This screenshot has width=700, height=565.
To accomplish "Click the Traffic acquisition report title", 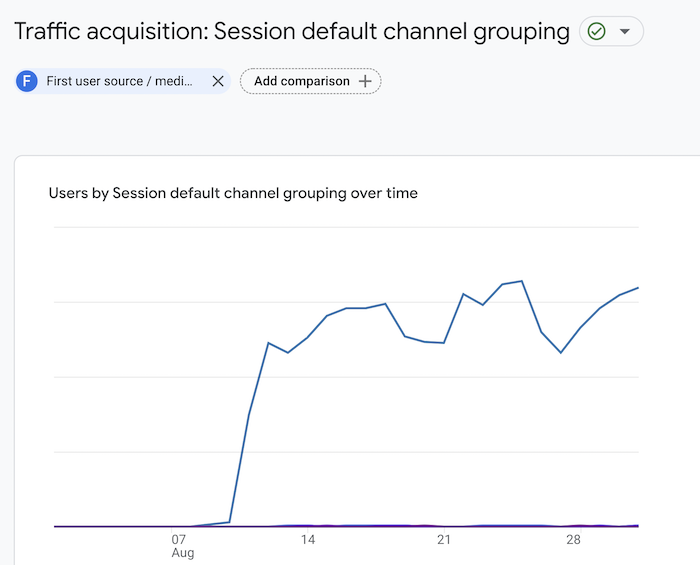I will [292, 31].
